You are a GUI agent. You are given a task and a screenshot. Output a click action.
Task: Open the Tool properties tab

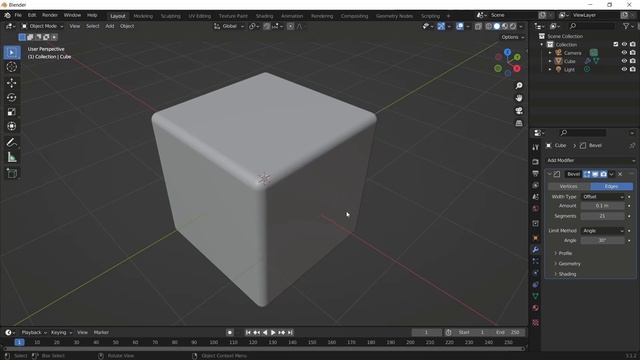click(536, 147)
